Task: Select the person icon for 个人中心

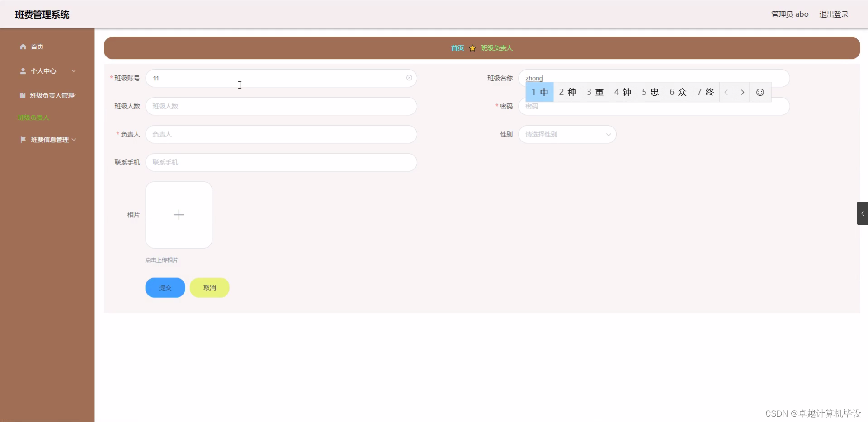Action: point(22,71)
